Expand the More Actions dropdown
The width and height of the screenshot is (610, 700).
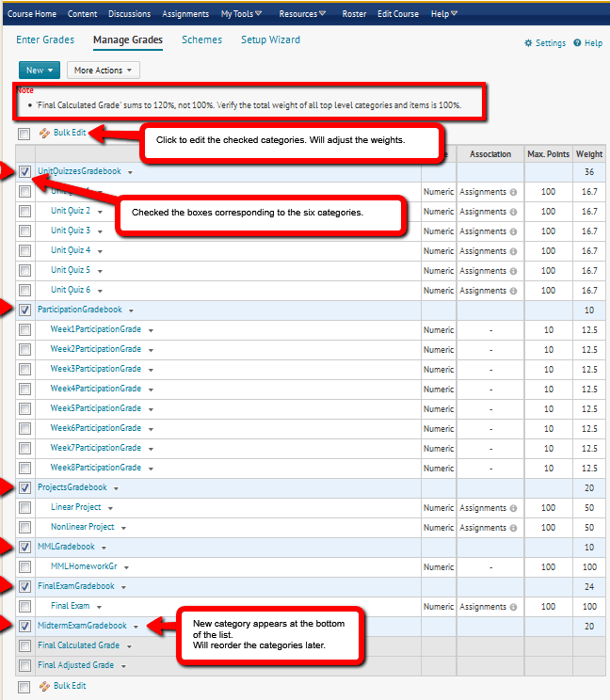coord(104,71)
